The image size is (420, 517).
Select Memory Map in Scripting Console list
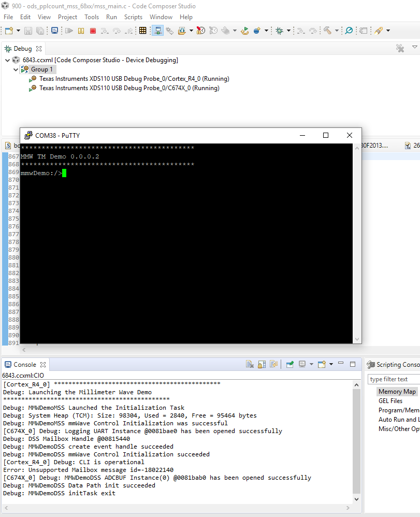pos(397,392)
